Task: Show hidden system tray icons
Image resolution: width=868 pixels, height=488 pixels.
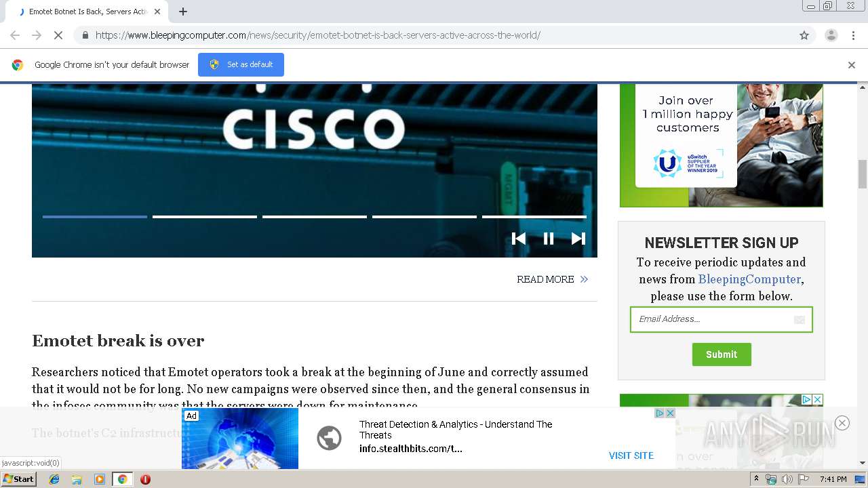Action: [756, 479]
